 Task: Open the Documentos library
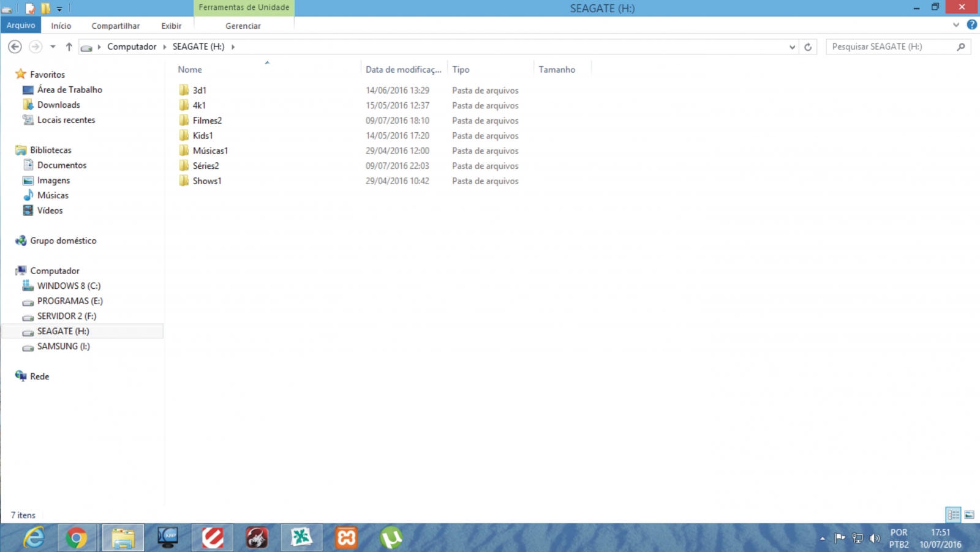[x=62, y=165]
